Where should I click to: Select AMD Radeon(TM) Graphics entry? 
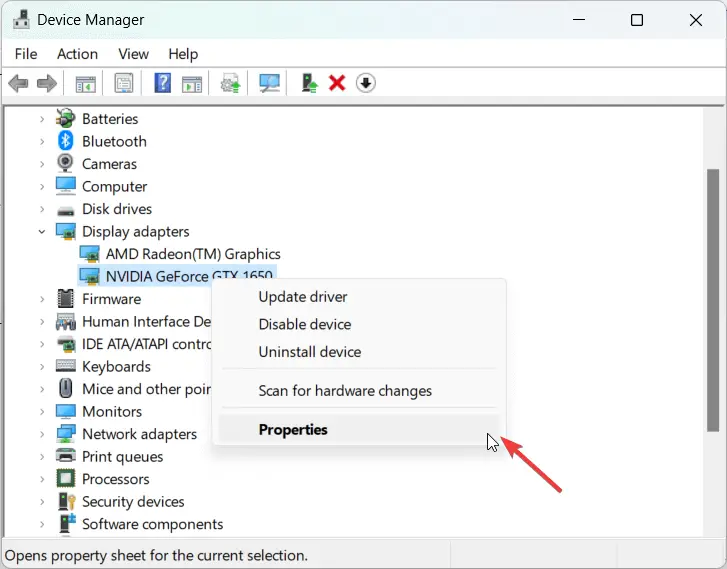click(x=193, y=254)
